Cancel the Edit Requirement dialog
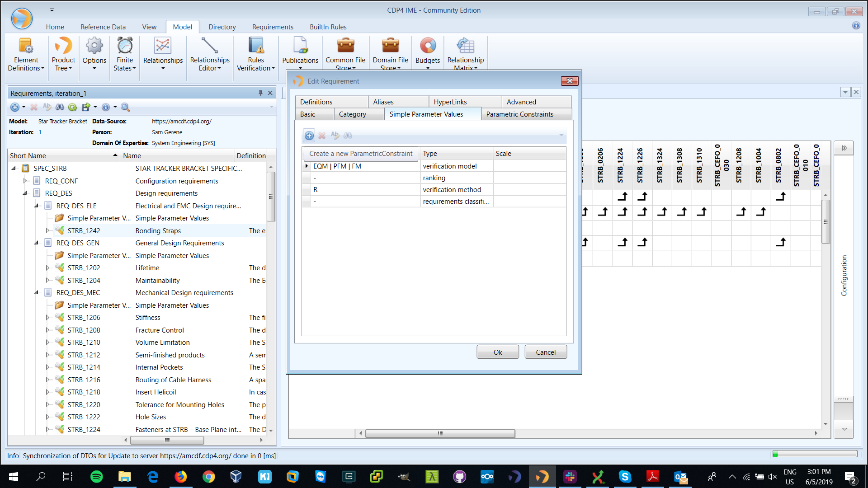868x488 pixels. click(546, 352)
